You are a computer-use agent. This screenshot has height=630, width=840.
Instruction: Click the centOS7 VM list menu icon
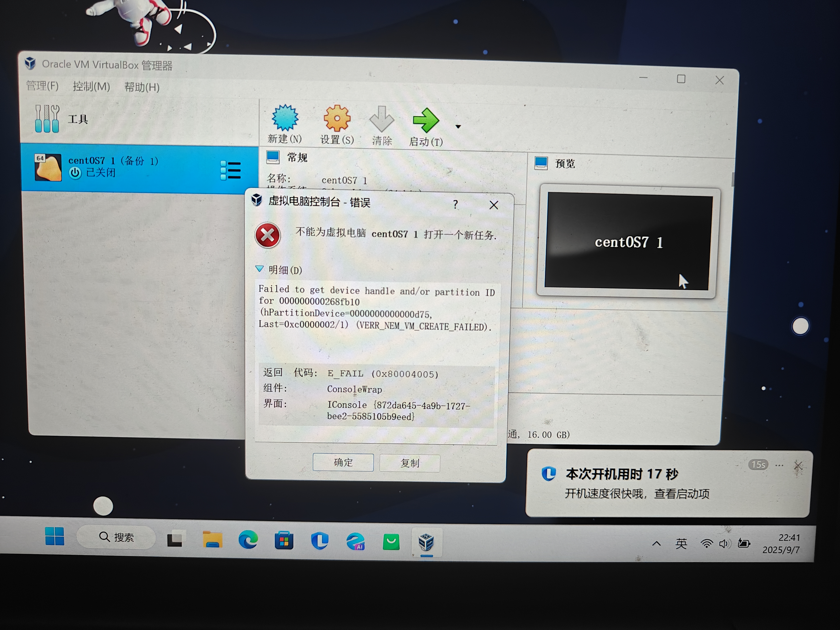(231, 170)
